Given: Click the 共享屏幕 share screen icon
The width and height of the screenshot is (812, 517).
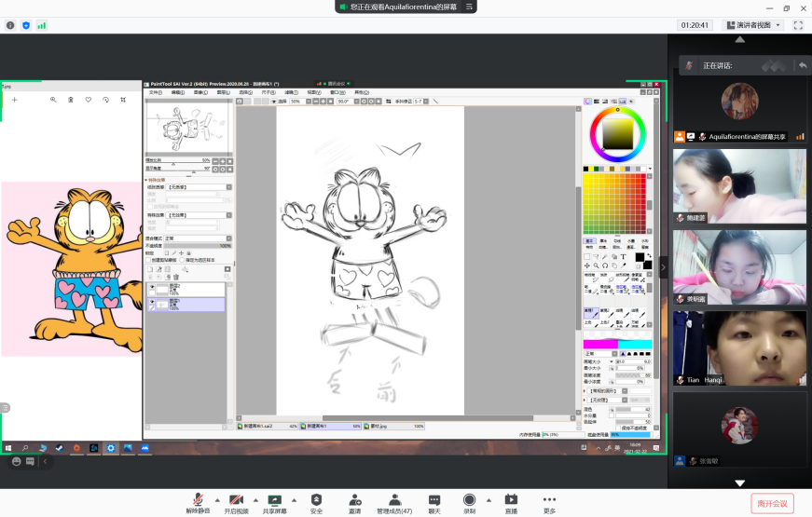Looking at the screenshot, I should click(274, 500).
